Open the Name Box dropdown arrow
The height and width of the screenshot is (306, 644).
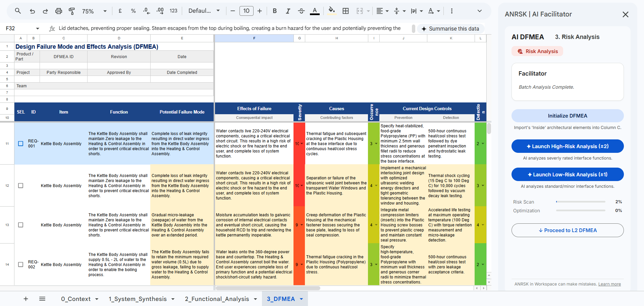[x=38, y=29]
